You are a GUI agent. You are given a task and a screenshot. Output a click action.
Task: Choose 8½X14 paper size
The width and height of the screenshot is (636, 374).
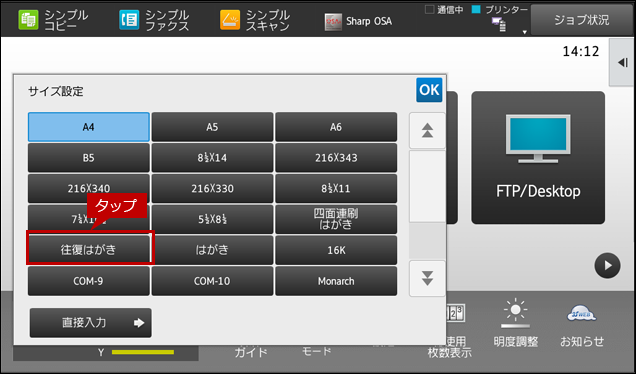tap(212, 158)
